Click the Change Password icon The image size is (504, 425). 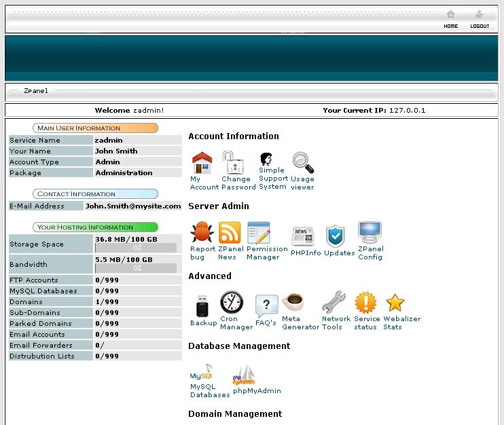(x=234, y=163)
